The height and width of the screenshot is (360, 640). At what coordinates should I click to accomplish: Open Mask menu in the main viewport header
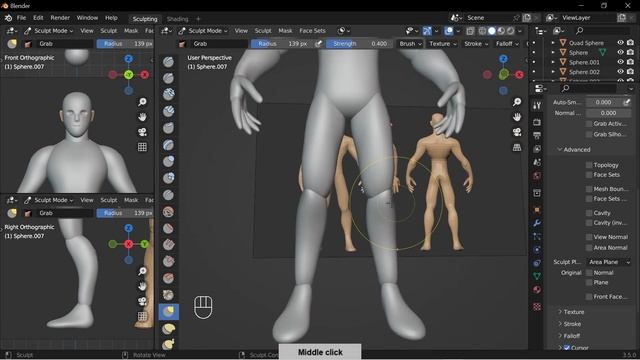(x=285, y=31)
